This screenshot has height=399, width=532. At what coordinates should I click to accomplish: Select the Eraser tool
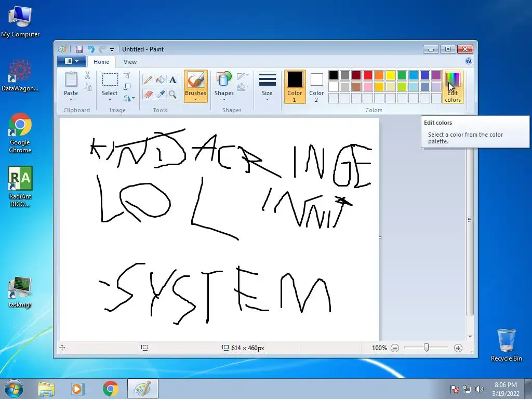click(x=148, y=94)
